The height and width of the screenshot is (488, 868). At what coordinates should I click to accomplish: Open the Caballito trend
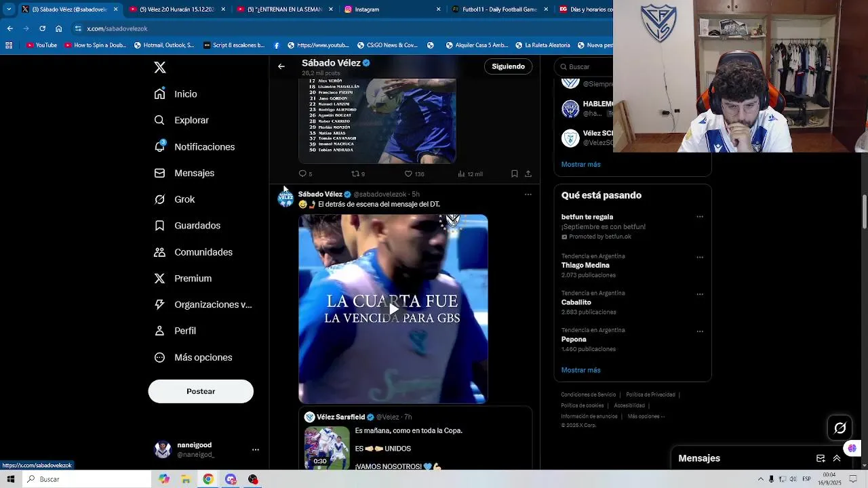(x=576, y=302)
